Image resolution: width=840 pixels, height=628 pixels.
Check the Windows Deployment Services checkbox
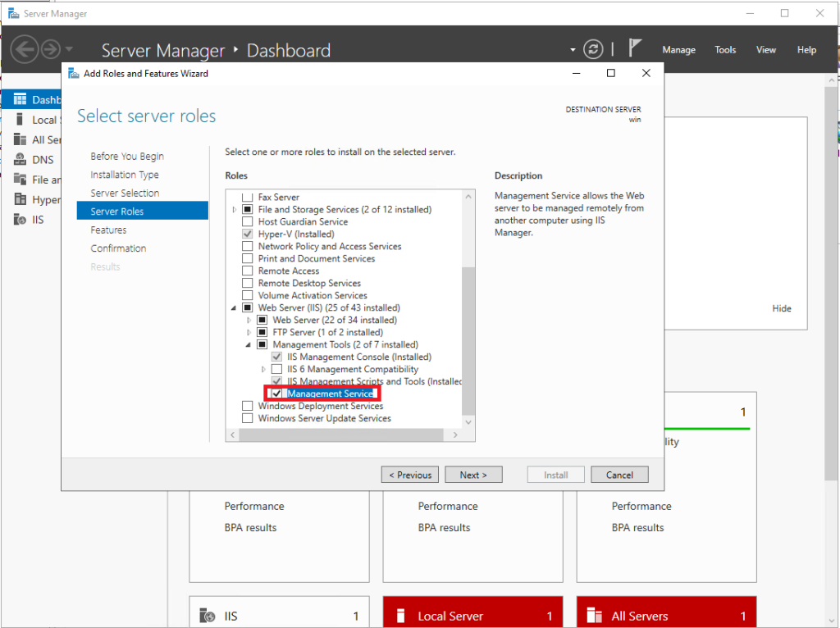(247, 406)
